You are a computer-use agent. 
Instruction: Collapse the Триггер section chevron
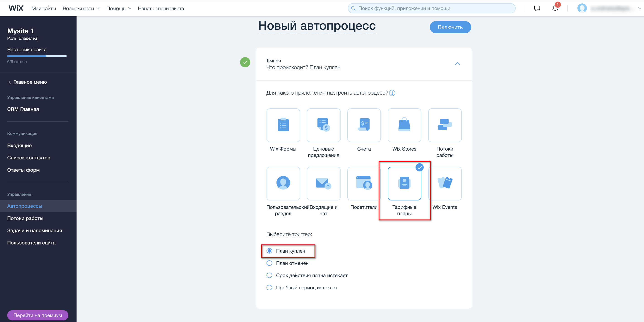pos(457,64)
